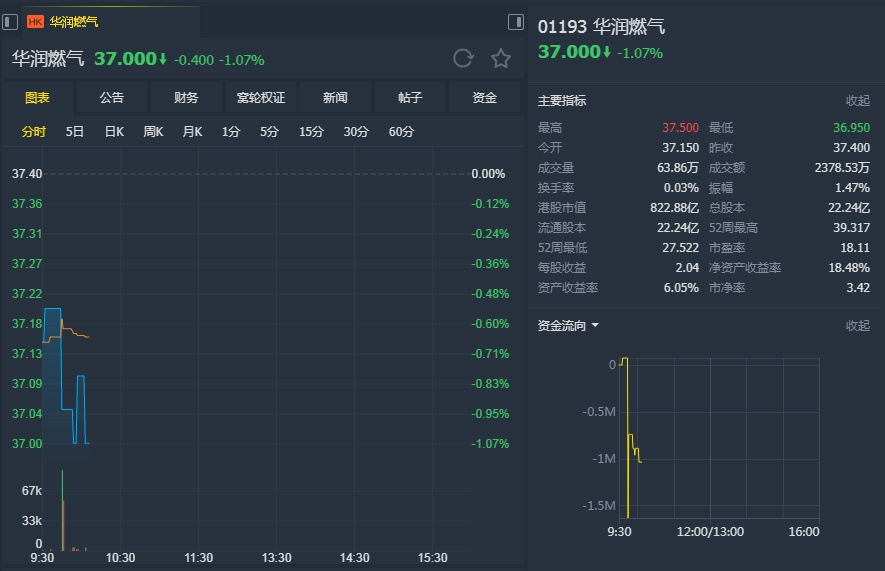Click the 换手率 value 0.03%

tap(681, 187)
